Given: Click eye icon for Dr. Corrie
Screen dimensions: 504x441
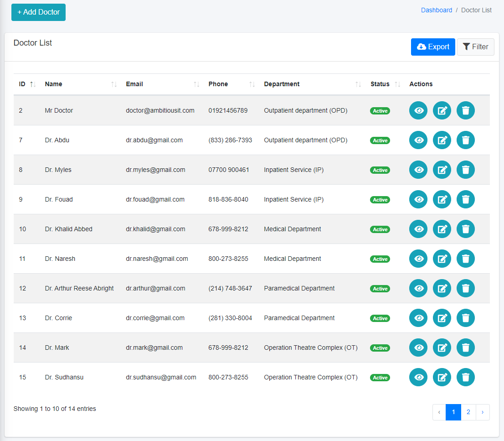Looking at the screenshot, I should click(418, 318).
